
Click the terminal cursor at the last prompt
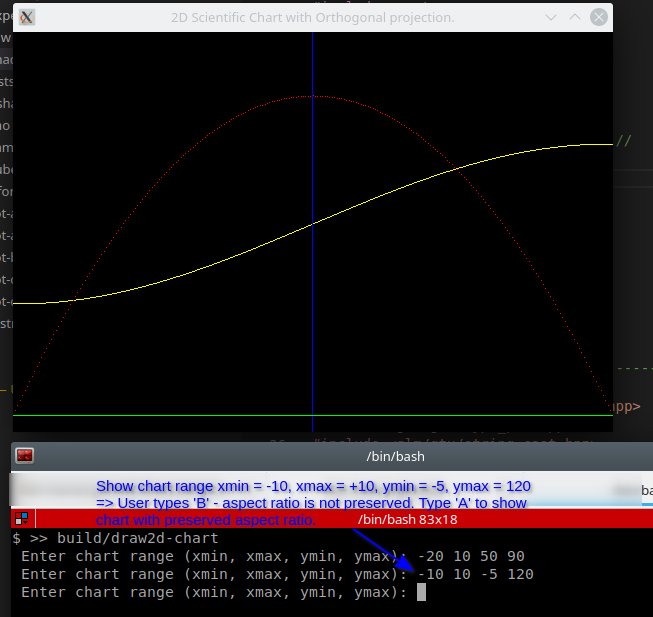point(421,592)
